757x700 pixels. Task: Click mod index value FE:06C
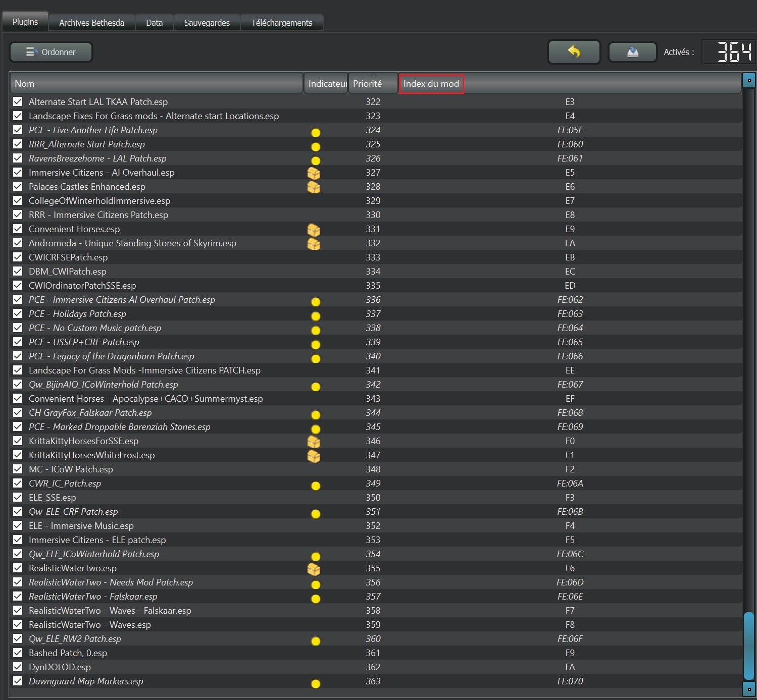click(570, 554)
